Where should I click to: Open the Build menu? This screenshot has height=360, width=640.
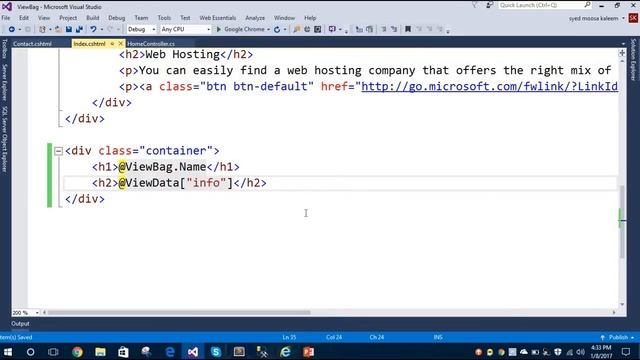tap(93, 18)
